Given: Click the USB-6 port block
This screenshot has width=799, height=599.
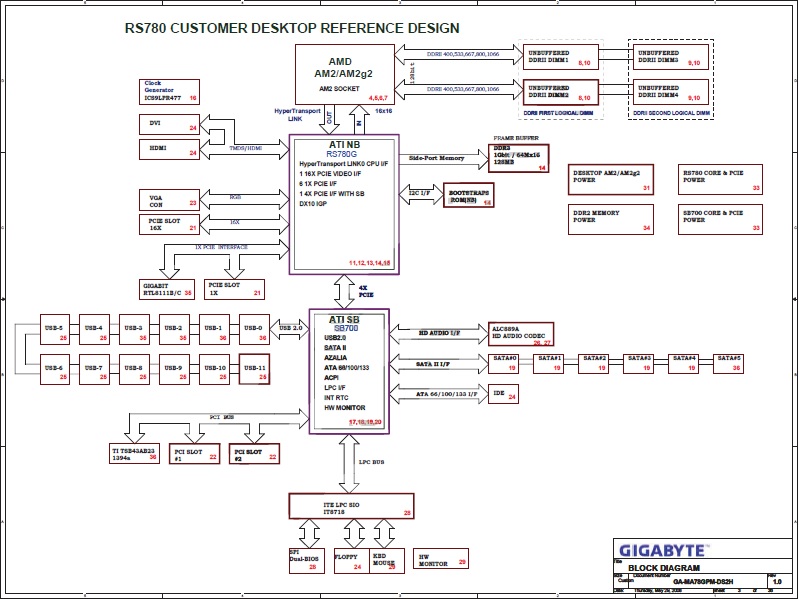Looking at the screenshot, I should point(55,369).
